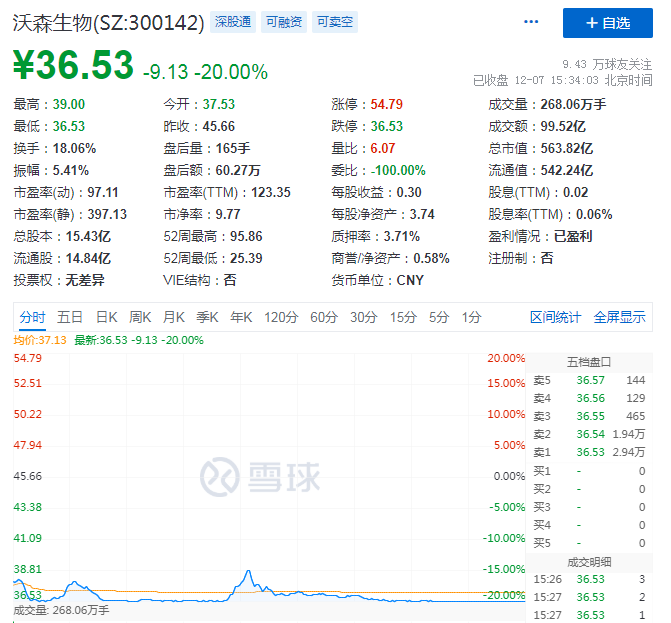The image size is (671, 623).
Task: Choose the 15分 interval tab
Action: pyautogui.click(x=403, y=317)
